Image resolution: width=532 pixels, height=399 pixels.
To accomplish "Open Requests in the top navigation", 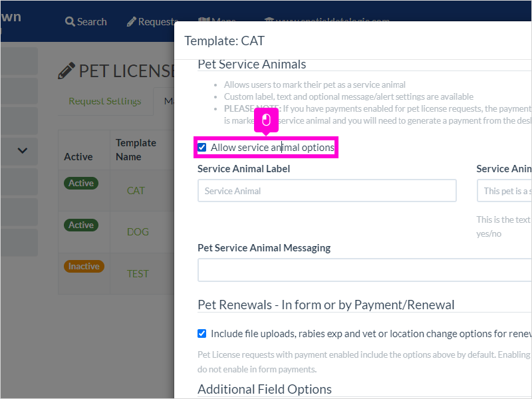I will click(x=152, y=21).
